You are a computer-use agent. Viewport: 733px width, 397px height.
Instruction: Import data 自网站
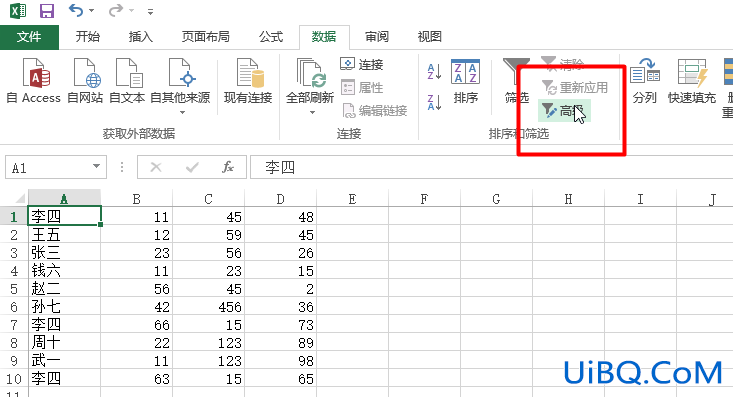[85, 80]
